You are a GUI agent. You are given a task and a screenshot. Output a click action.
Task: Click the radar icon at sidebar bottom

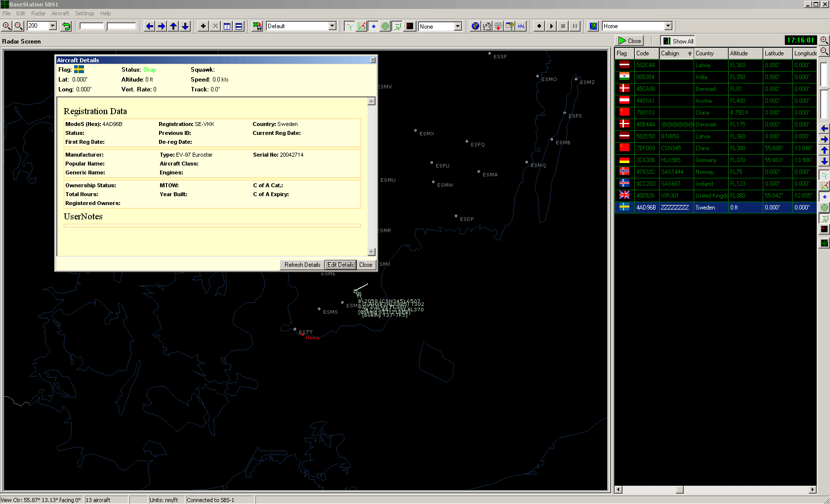824,243
